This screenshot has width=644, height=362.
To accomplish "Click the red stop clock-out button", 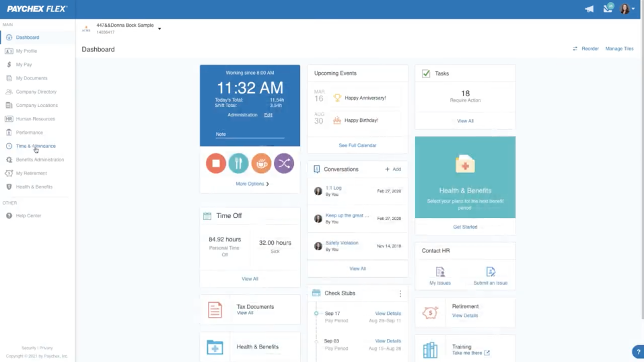I will [216, 164].
